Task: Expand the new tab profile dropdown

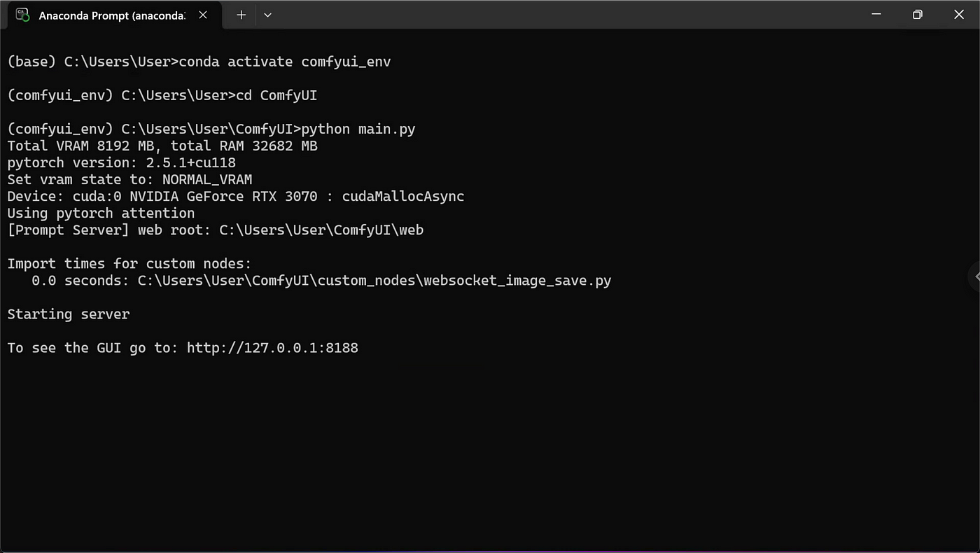Action: tap(267, 15)
